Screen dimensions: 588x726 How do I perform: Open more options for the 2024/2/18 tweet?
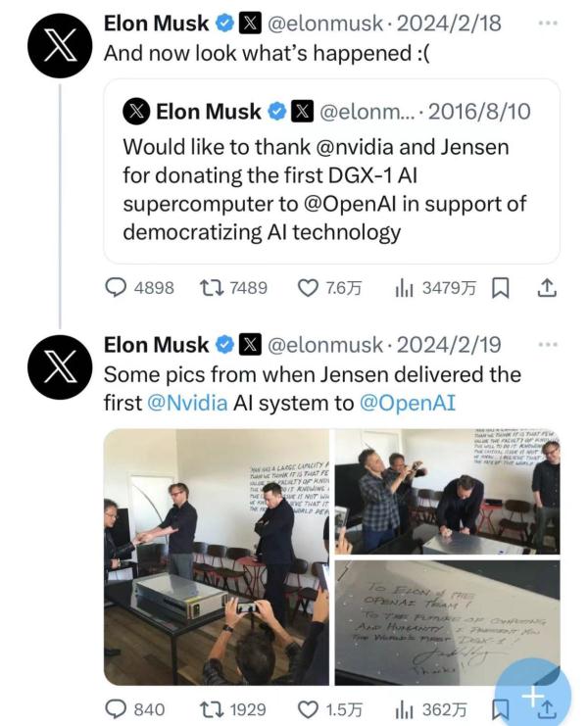click(548, 20)
